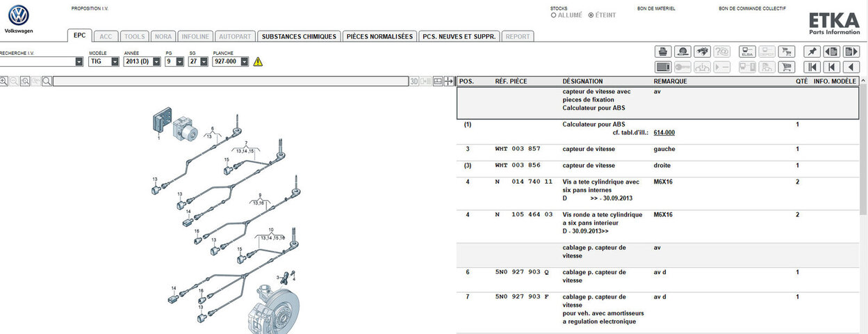Open the ACC tab

106,36
